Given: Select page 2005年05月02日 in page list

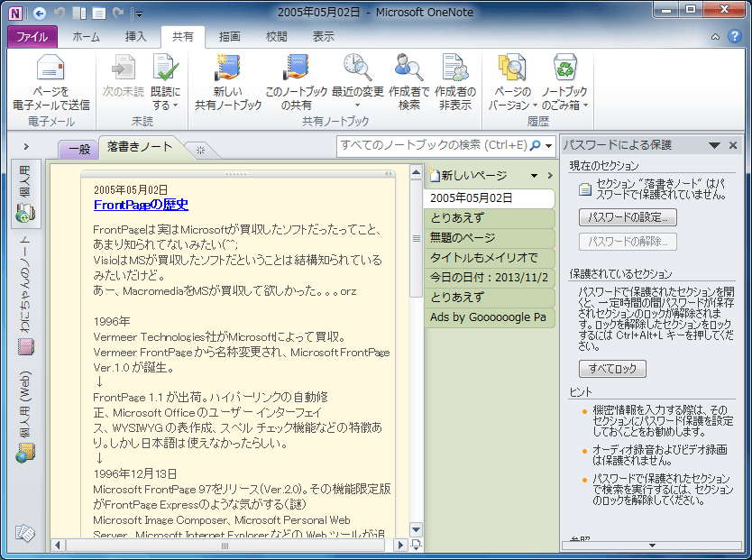Looking at the screenshot, I should [x=489, y=198].
